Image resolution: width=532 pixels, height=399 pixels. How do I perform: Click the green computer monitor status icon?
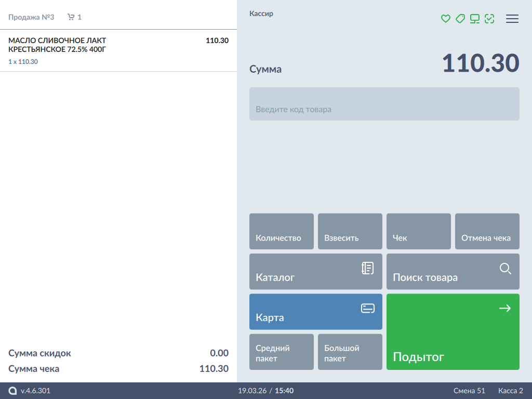474,19
